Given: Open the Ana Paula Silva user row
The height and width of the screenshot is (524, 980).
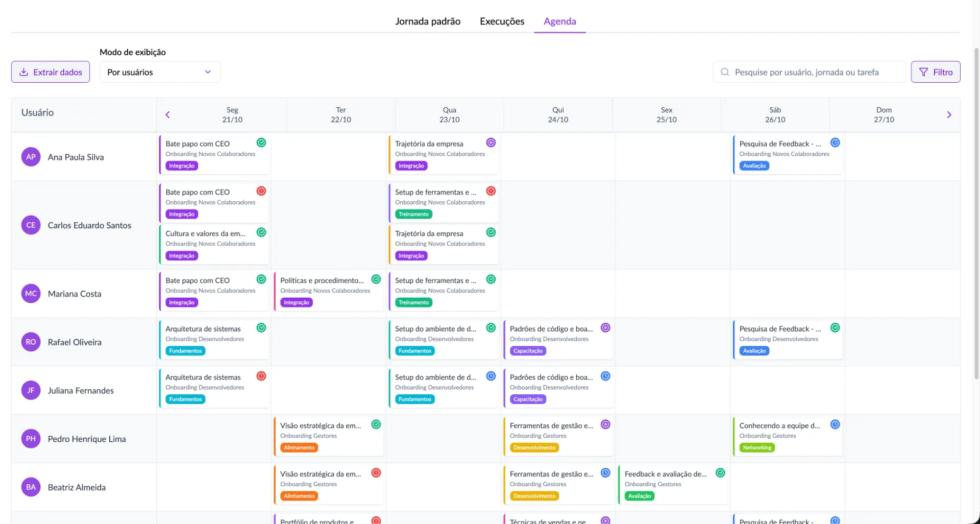Looking at the screenshot, I should click(84, 157).
